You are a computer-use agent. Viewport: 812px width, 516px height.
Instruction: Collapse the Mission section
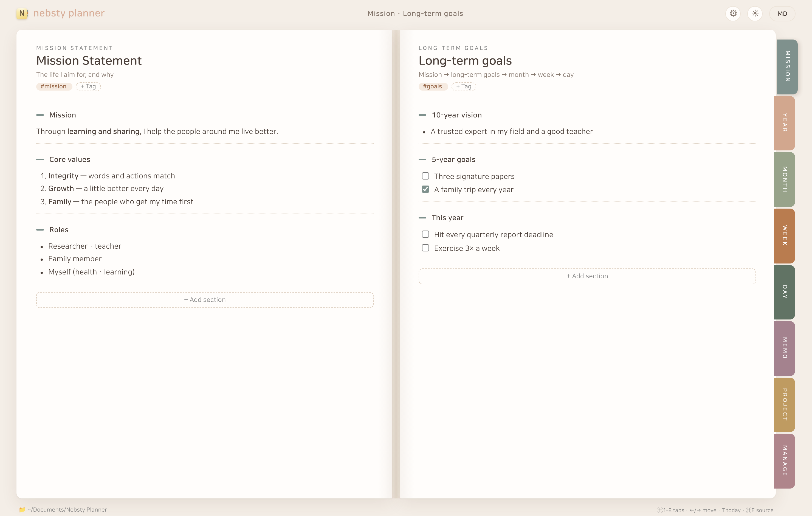click(40, 115)
